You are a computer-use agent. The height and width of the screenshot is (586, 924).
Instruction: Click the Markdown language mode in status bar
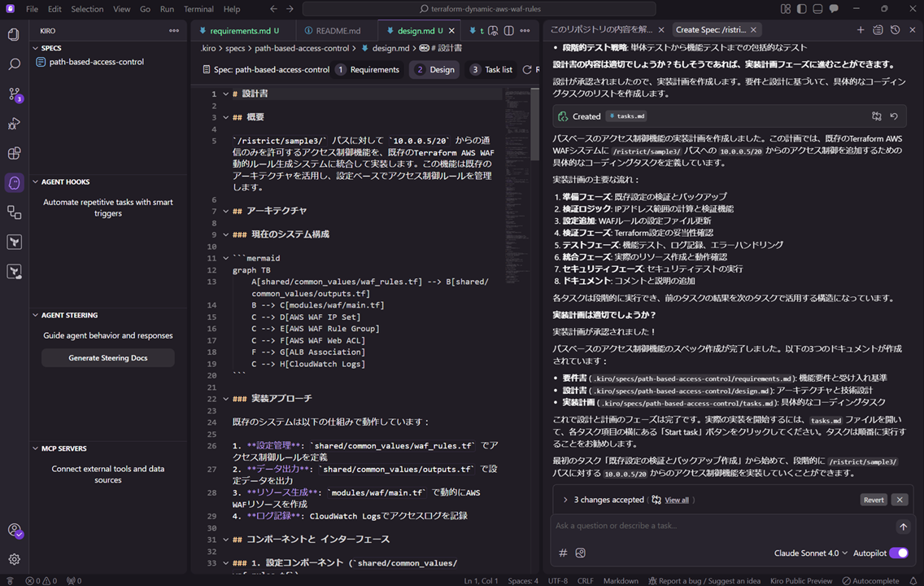[x=621, y=580]
